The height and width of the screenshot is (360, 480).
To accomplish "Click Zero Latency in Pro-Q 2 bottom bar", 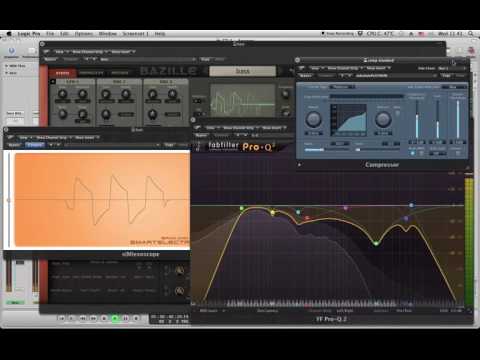I will point(268,311).
